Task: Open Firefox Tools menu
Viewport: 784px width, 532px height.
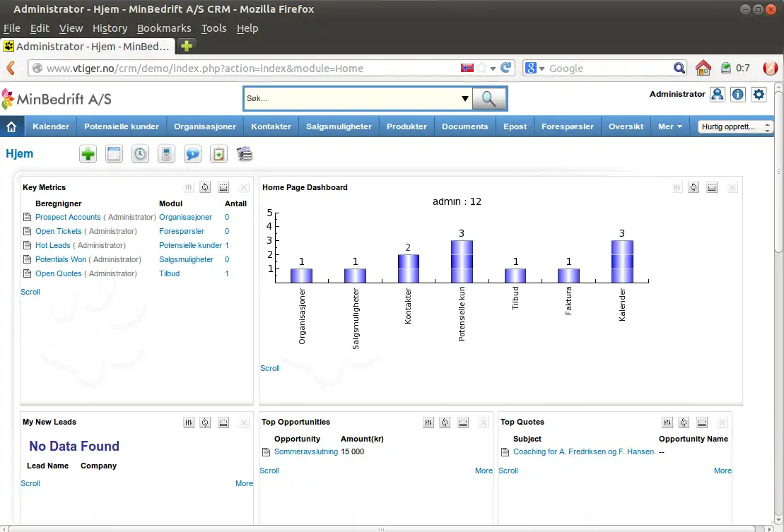Action: (x=214, y=28)
